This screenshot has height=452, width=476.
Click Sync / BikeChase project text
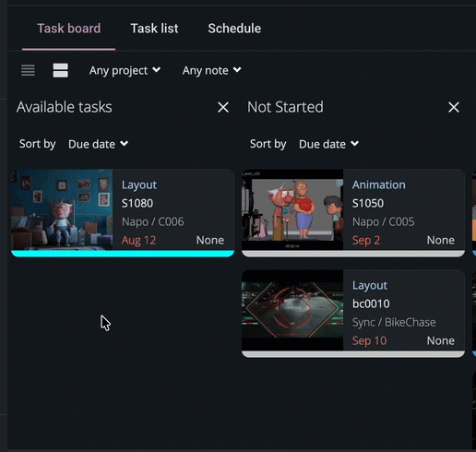(394, 322)
